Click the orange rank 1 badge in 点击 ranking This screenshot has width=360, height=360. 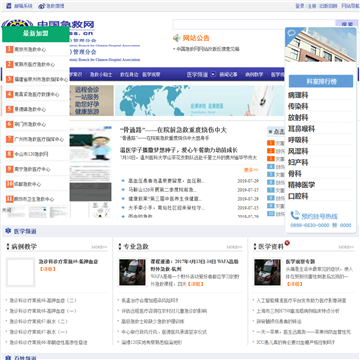[271, 143]
